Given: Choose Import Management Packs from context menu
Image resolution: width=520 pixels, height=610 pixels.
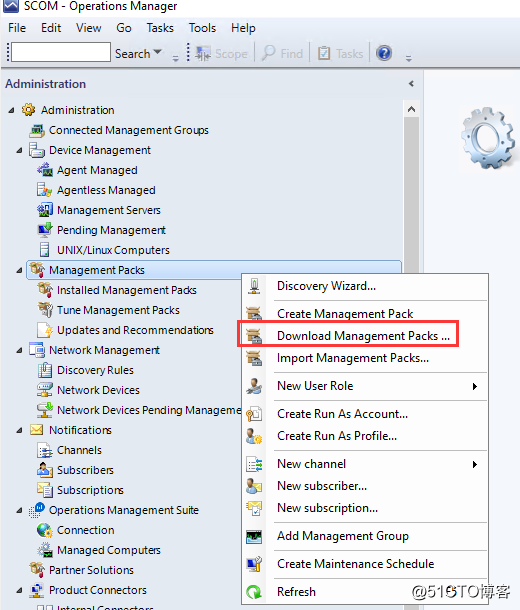Looking at the screenshot, I should click(363, 358).
